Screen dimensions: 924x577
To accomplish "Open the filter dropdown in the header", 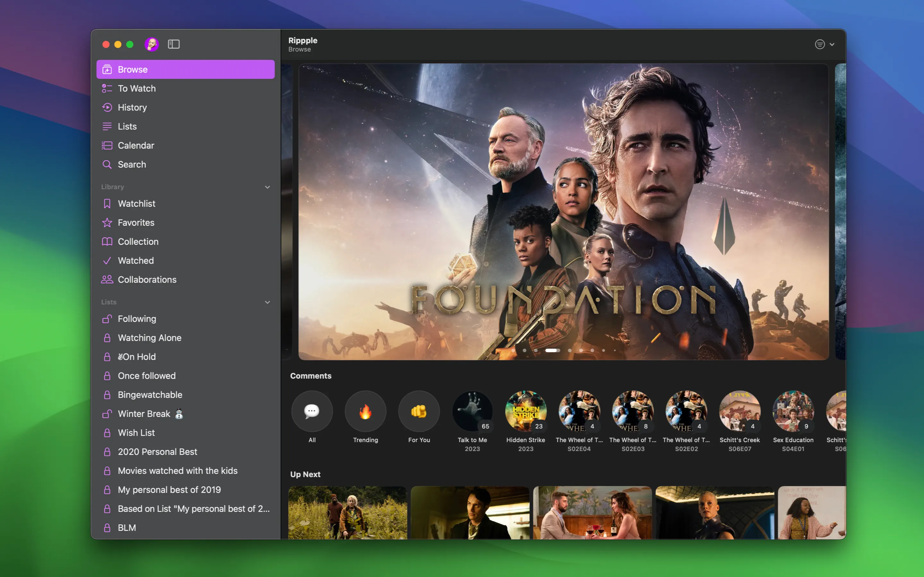I will [824, 44].
